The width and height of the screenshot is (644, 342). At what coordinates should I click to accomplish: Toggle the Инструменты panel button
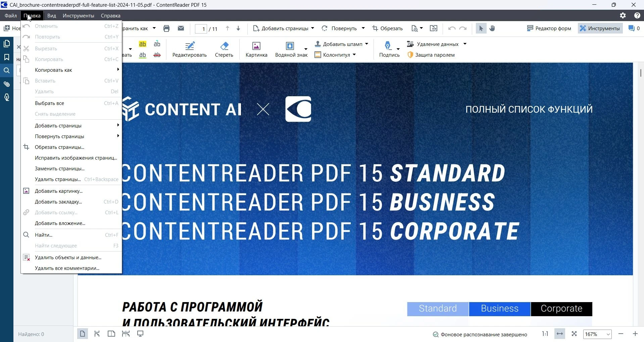point(600,28)
